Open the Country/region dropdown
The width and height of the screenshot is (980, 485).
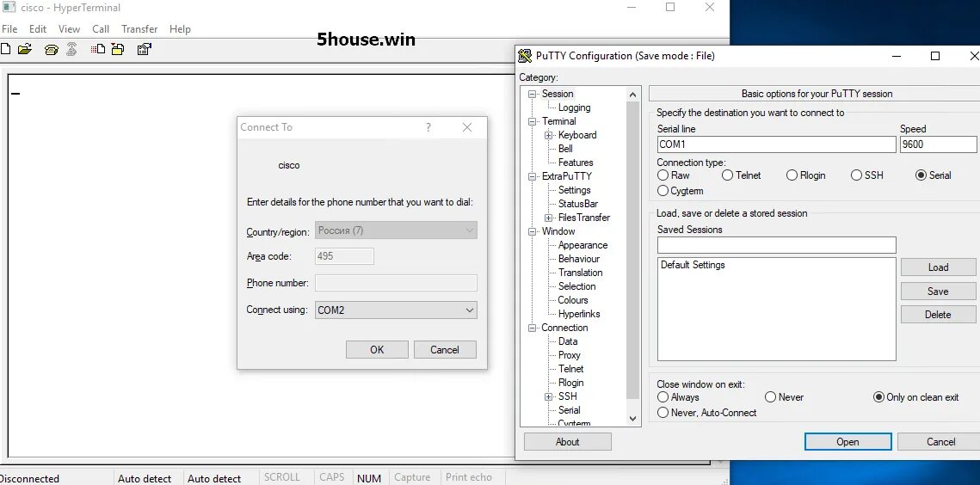point(396,230)
